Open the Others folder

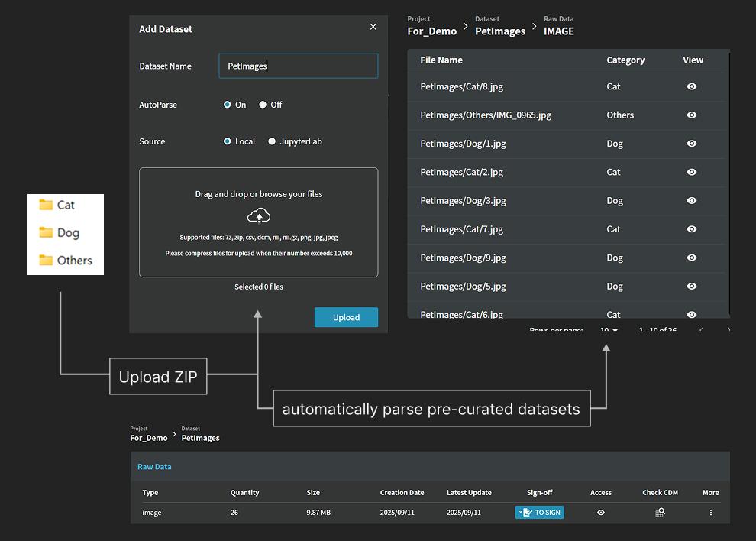[66, 260]
